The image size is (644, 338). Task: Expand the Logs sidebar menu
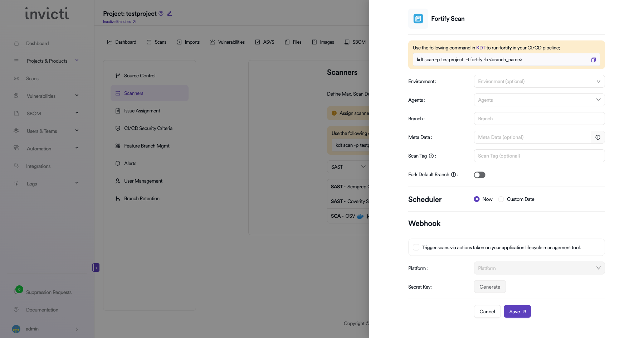tap(77, 183)
